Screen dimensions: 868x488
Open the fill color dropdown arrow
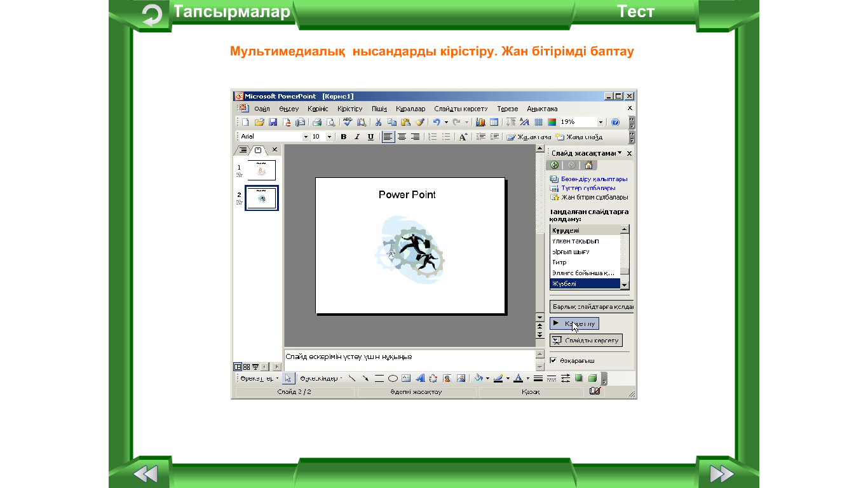(487, 378)
